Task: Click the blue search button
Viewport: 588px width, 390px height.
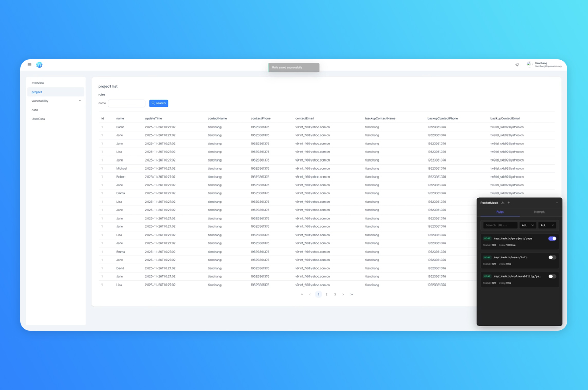Action: [158, 103]
